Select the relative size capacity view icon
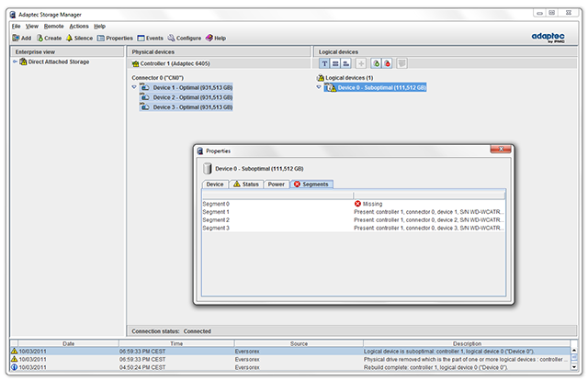The width and height of the screenshot is (588, 380). pyautogui.click(x=346, y=63)
